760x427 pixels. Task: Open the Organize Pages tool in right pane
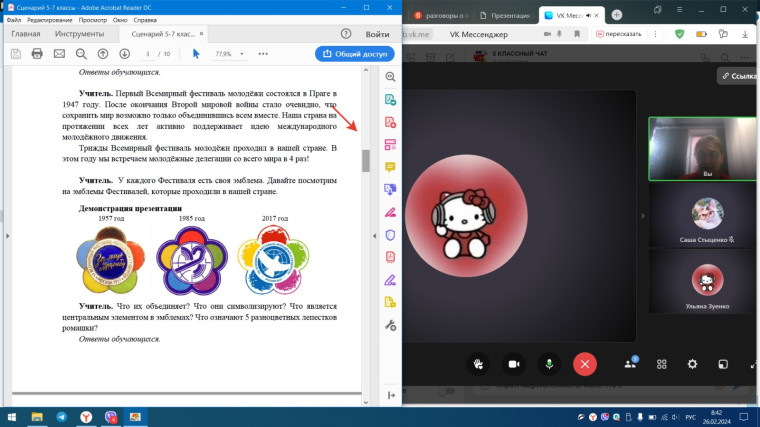(x=390, y=144)
